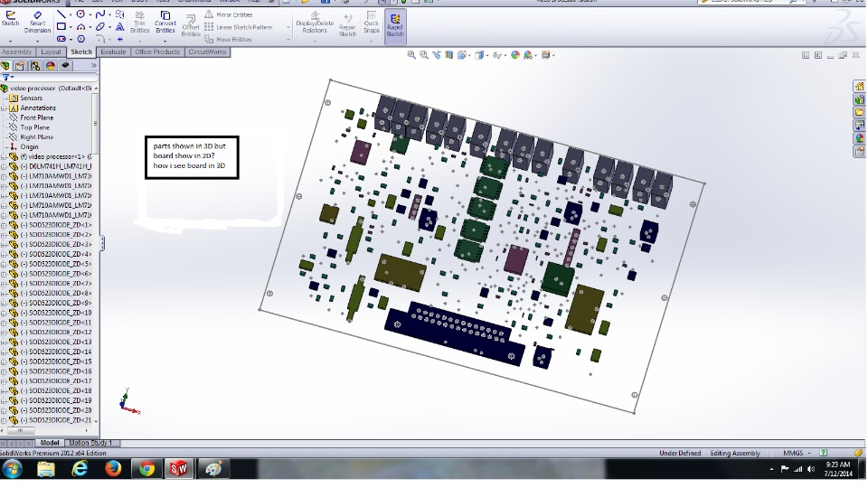Click Quick Snaps tool
This screenshot has width=868, height=488.
pos(372,22)
